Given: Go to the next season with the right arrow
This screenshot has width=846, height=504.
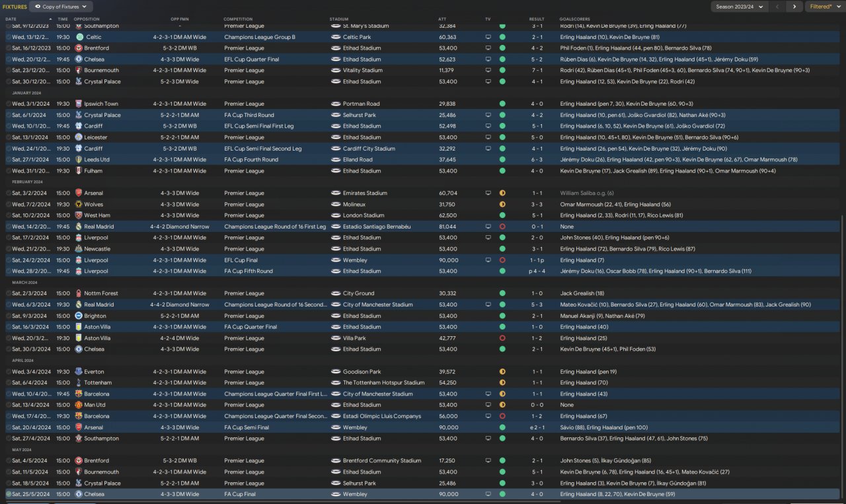Looking at the screenshot, I should (794, 7).
